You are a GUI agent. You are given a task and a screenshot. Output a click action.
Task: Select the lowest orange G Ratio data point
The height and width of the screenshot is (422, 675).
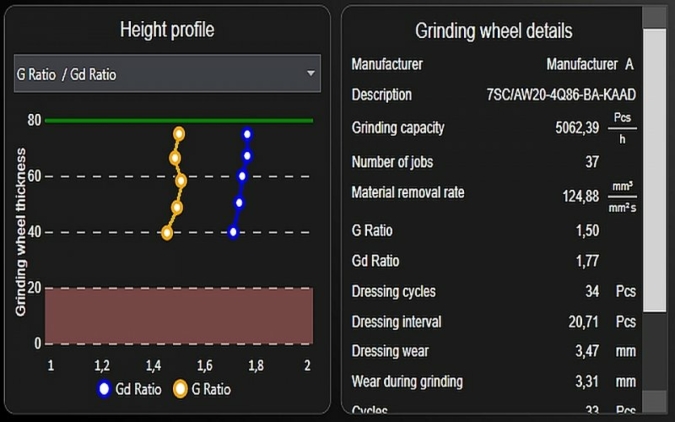click(167, 233)
